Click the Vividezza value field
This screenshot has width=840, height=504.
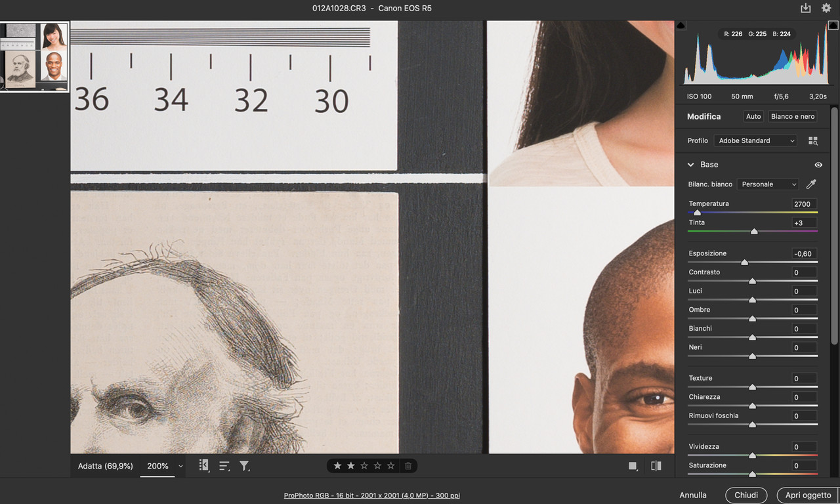[x=805, y=447]
